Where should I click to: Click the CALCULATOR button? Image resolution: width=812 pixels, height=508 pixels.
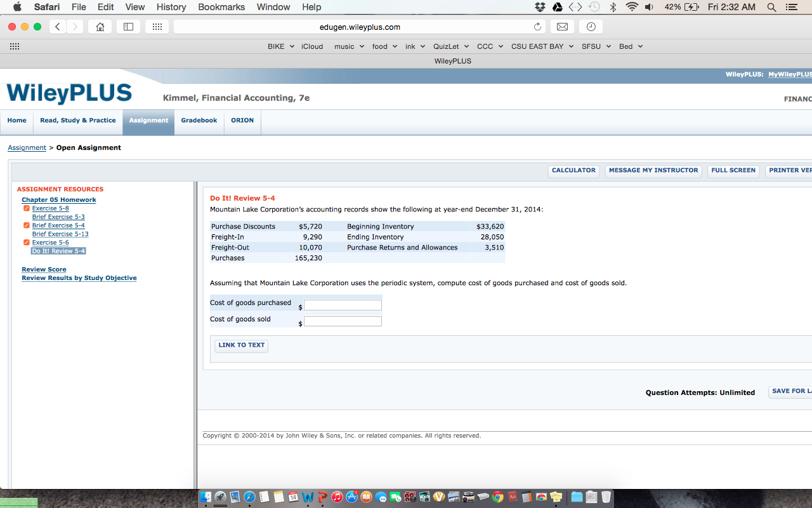[573, 171]
